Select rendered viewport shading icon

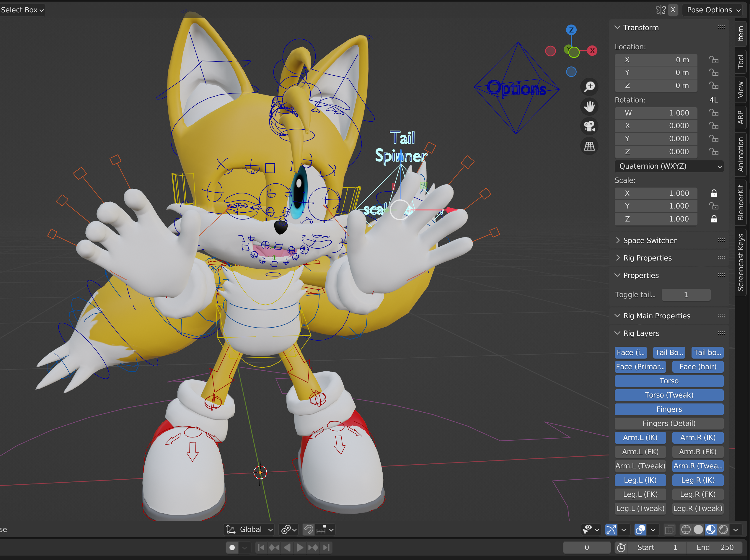point(723,530)
